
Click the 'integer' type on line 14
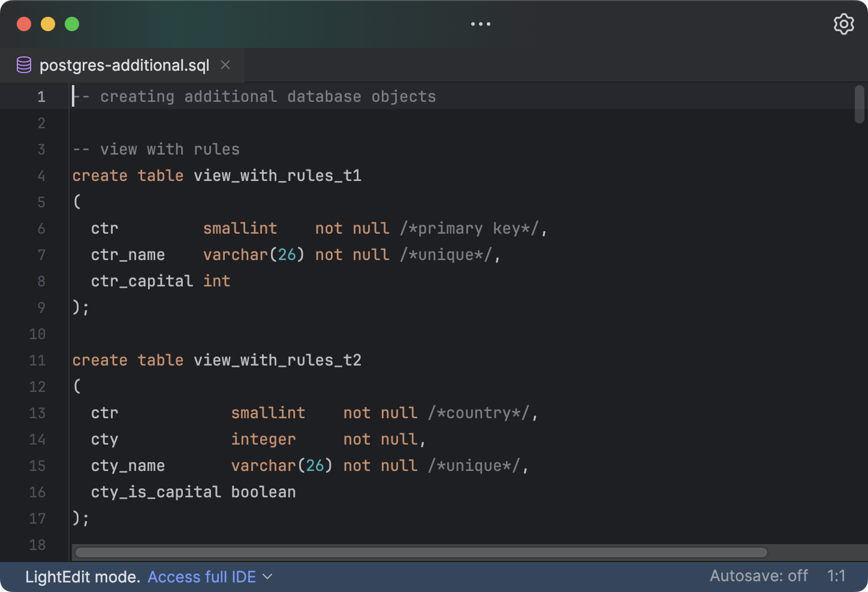click(x=264, y=439)
